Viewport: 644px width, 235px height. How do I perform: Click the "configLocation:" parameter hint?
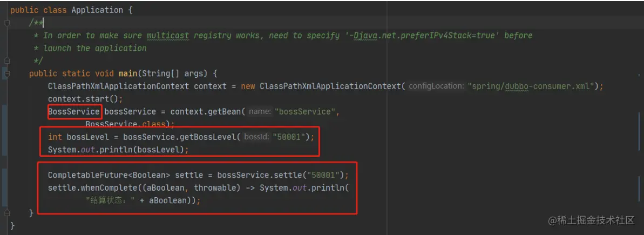(436, 86)
